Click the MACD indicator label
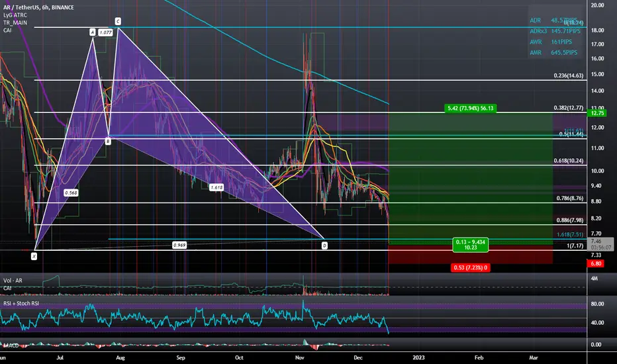The width and height of the screenshot is (617, 364). [x=11, y=345]
